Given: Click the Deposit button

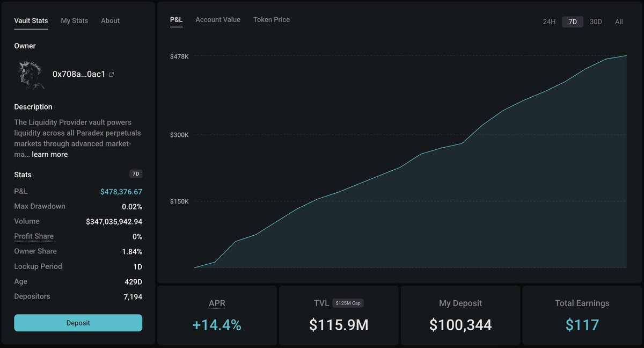Looking at the screenshot, I should click(x=78, y=323).
